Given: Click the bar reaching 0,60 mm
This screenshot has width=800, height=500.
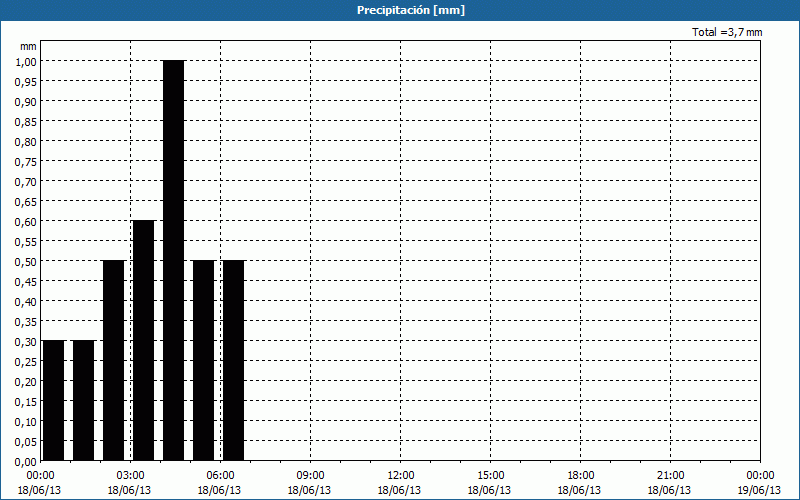Looking at the screenshot, I should (143, 341).
